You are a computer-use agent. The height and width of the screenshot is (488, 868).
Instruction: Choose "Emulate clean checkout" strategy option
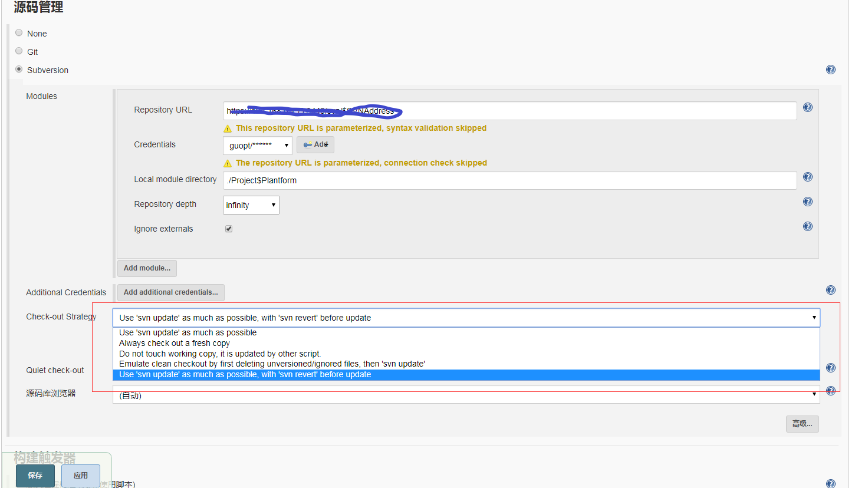466,364
